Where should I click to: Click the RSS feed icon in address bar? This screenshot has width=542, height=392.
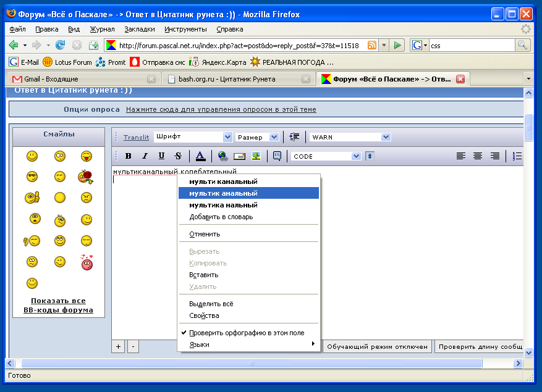point(372,45)
